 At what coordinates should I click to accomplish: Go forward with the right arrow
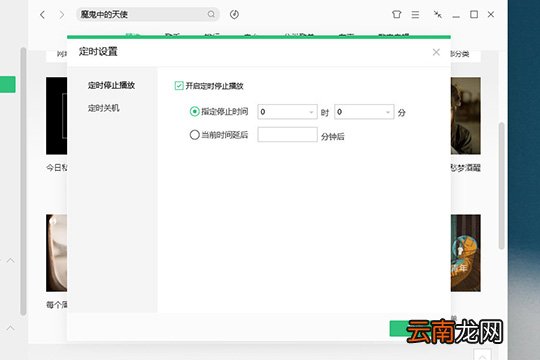61,15
